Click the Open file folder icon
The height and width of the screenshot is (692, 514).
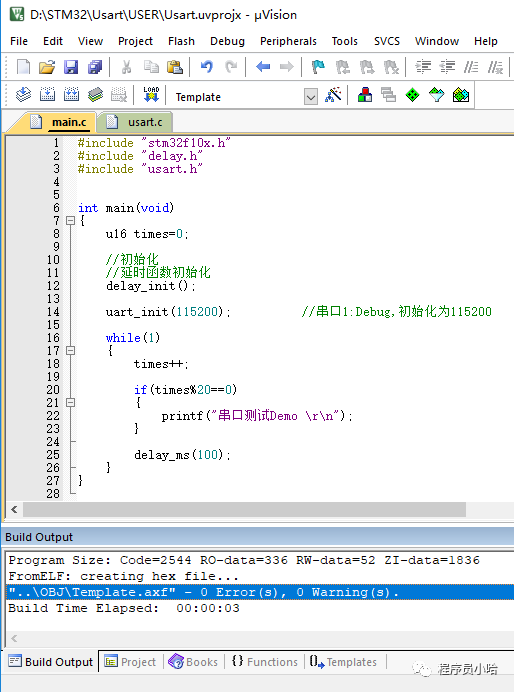[47, 67]
